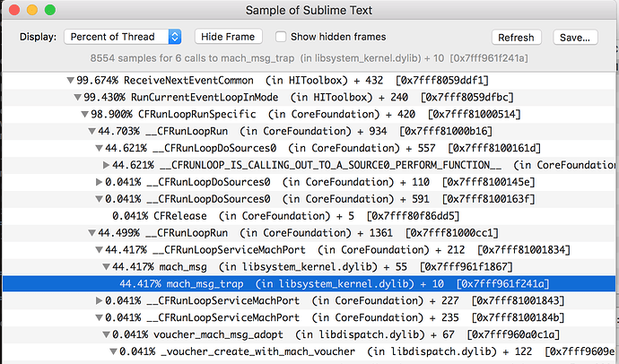The width and height of the screenshot is (619, 364).
Task: Collapse the RunCurrentEventLoopInMode disclosure triangle
Action: point(77,98)
